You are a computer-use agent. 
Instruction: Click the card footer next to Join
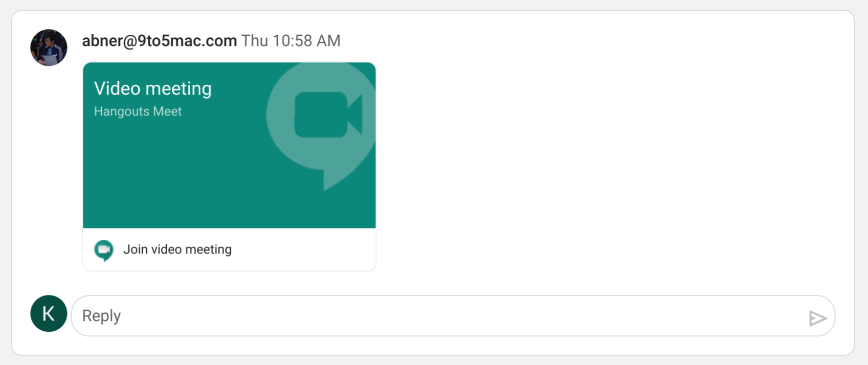pos(307,249)
